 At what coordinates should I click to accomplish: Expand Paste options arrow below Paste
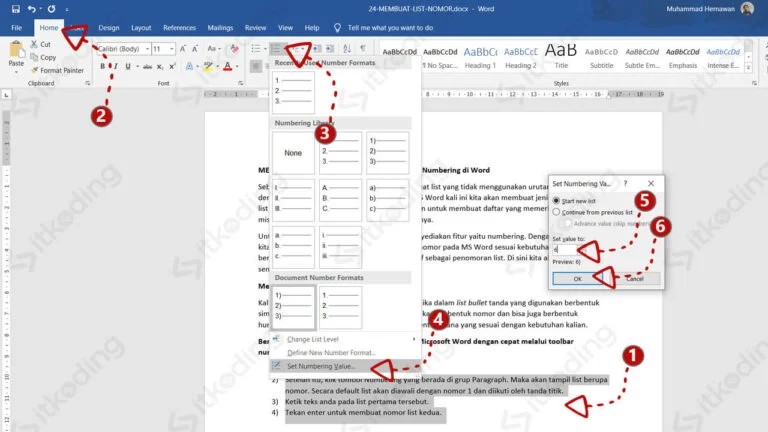[16, 72]
